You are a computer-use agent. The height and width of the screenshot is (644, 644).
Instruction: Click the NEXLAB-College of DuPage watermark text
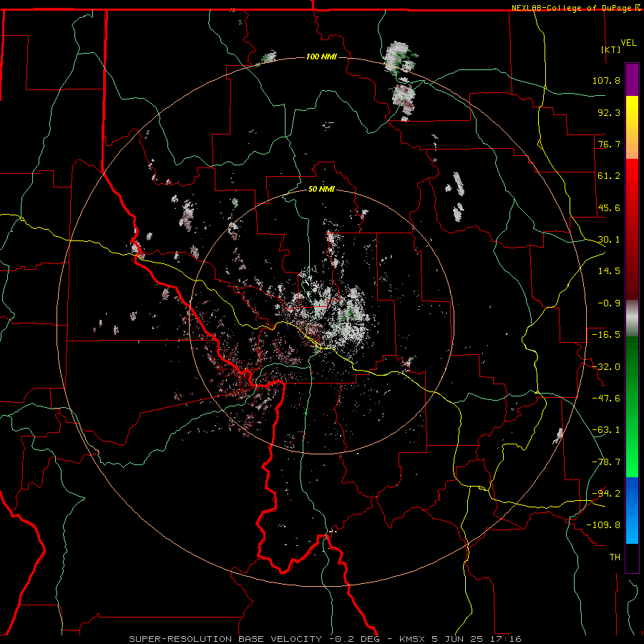[x=572, y=8]
